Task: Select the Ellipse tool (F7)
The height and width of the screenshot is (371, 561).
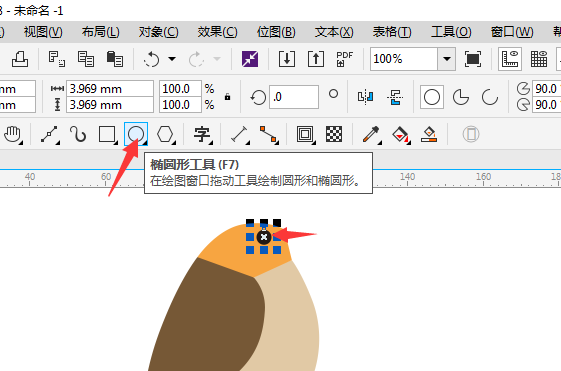Action: pos(136,134)
